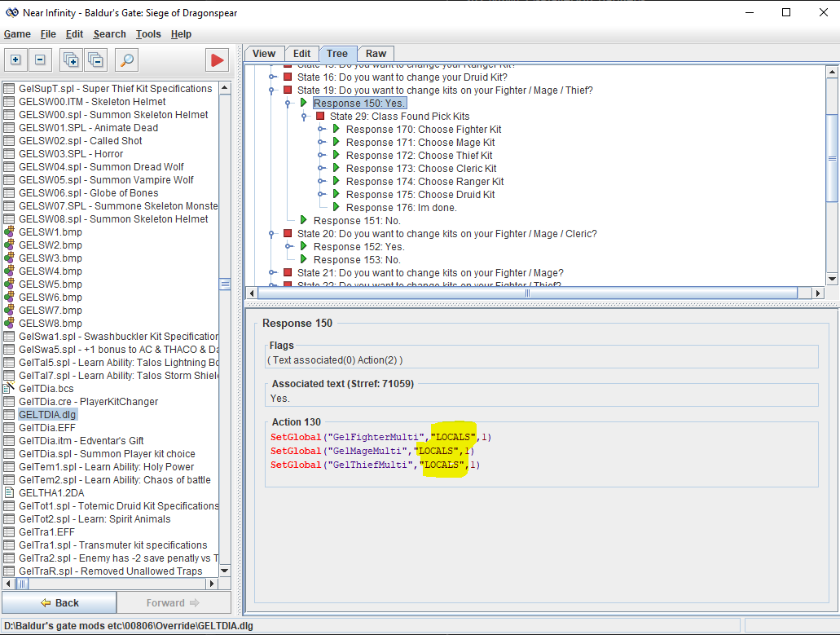
Task: Open GELTHA1.2DA table file
Action: [51, 493]
